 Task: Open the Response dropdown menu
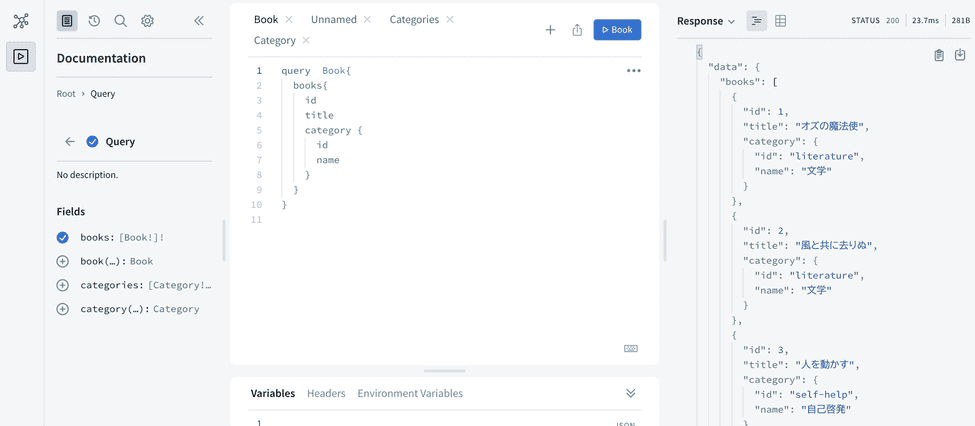(x=706, y=21)
